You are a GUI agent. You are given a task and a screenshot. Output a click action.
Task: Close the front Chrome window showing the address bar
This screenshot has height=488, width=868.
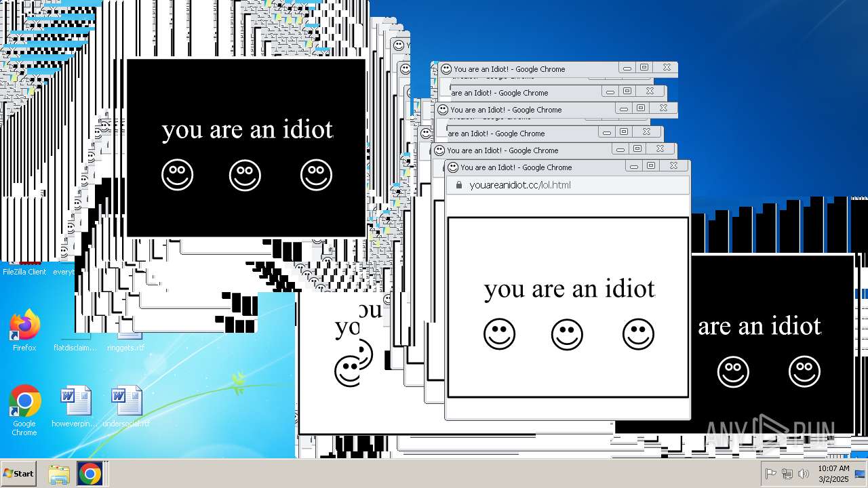673,165
